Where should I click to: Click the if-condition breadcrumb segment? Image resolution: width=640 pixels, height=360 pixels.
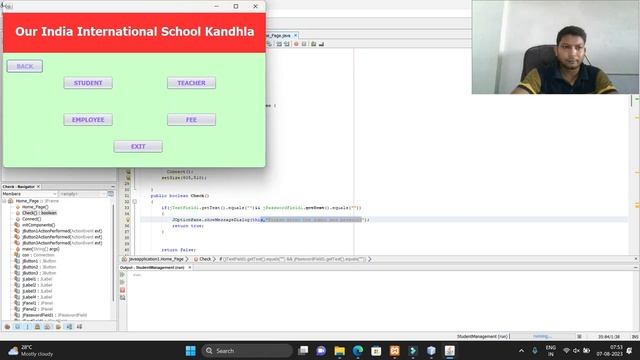tap(292, 259)
